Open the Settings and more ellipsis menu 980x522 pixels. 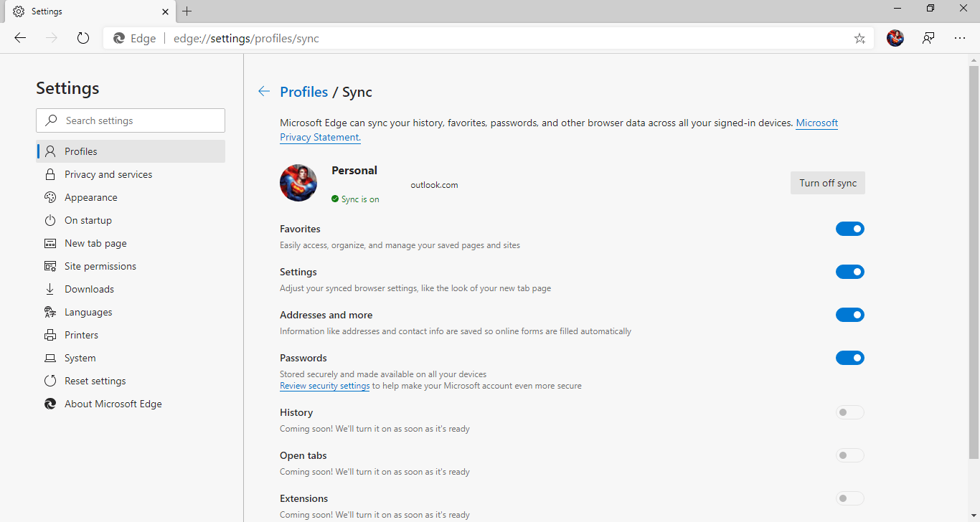click(960, 38)
